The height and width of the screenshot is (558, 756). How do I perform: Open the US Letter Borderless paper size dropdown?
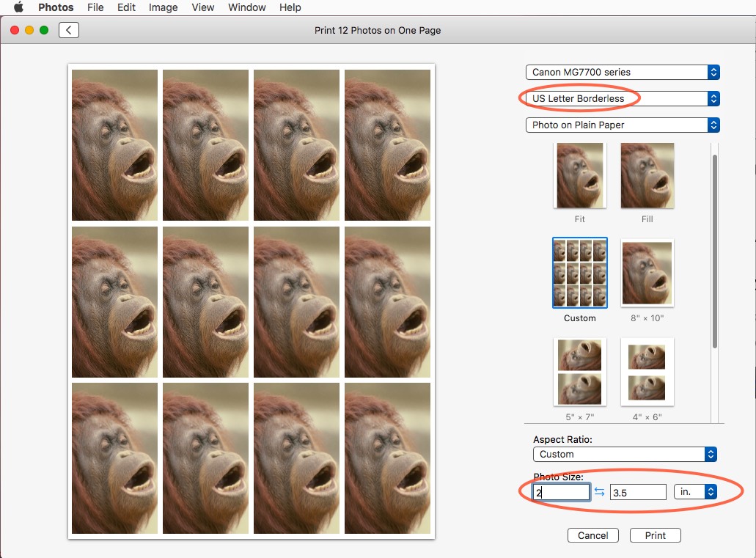[x=623, y=98]
